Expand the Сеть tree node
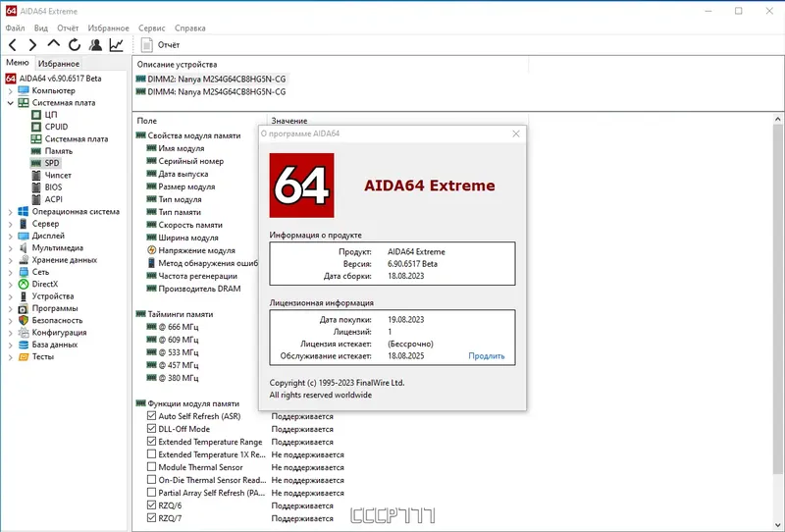785x532 pixels. click(x=11, y=272)
